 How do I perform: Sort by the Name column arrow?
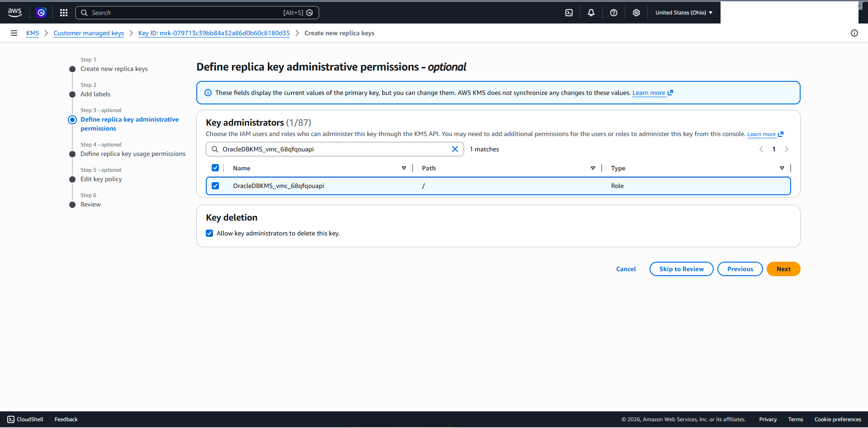coord(404,168)
